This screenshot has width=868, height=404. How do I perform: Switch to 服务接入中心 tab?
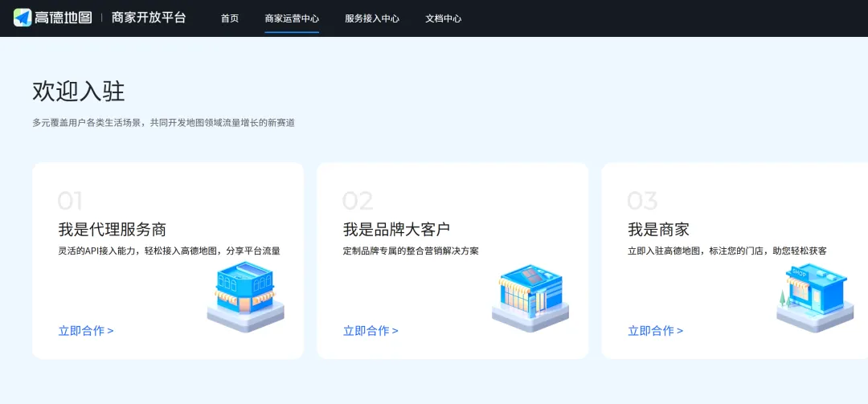372,18
